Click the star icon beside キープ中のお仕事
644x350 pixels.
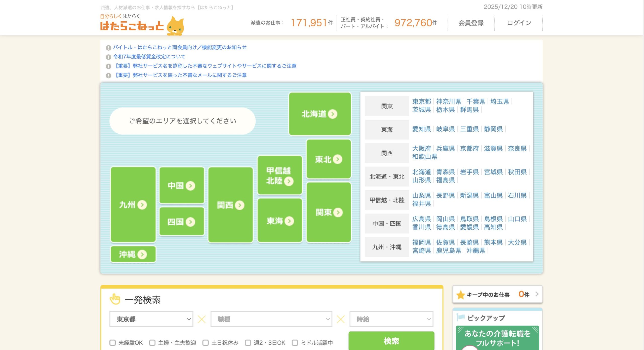pos(461,295)
